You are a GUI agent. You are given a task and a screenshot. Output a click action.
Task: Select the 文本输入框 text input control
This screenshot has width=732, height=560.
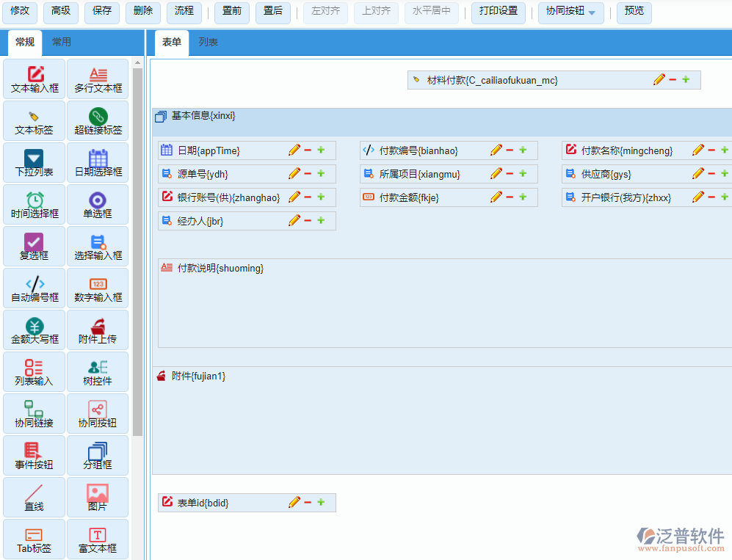pyautogui.click(x=35, y=79)
